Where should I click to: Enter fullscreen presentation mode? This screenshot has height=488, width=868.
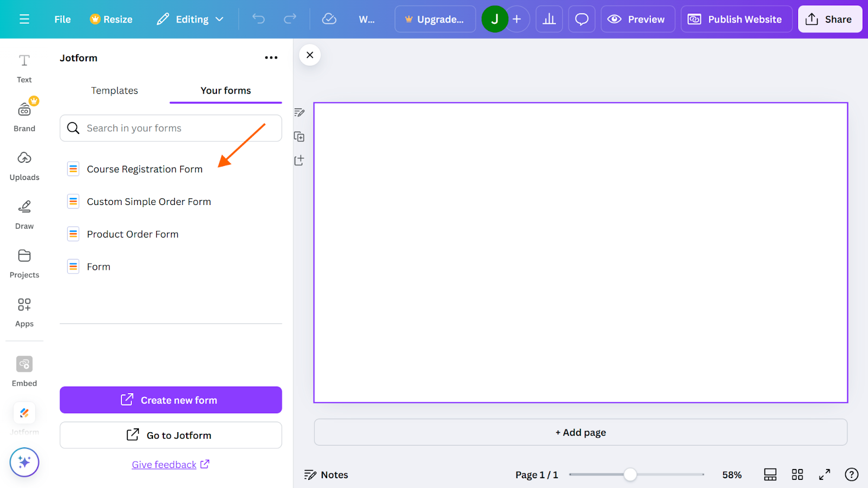click(x=825, y=475)
